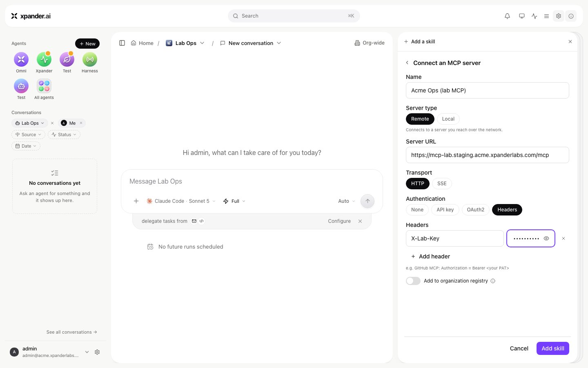Set authentication to None
Screen dimensions: 588x368
click(x=417, y=210)
